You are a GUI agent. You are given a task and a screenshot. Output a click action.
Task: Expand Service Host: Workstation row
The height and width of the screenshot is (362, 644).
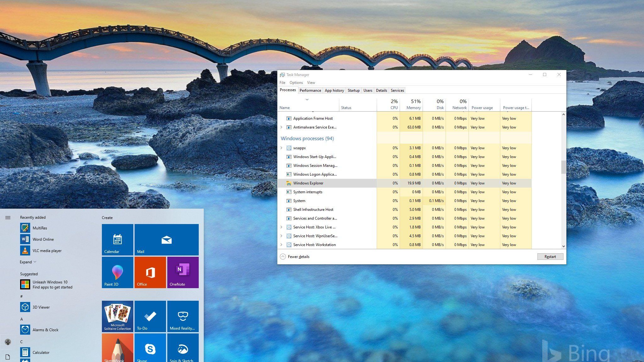(281, 245)
